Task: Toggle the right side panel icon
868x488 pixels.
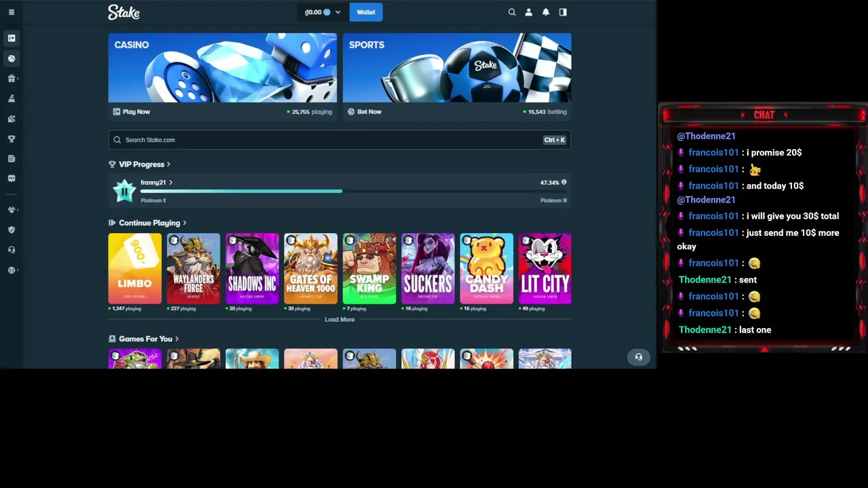Action: 563,12
